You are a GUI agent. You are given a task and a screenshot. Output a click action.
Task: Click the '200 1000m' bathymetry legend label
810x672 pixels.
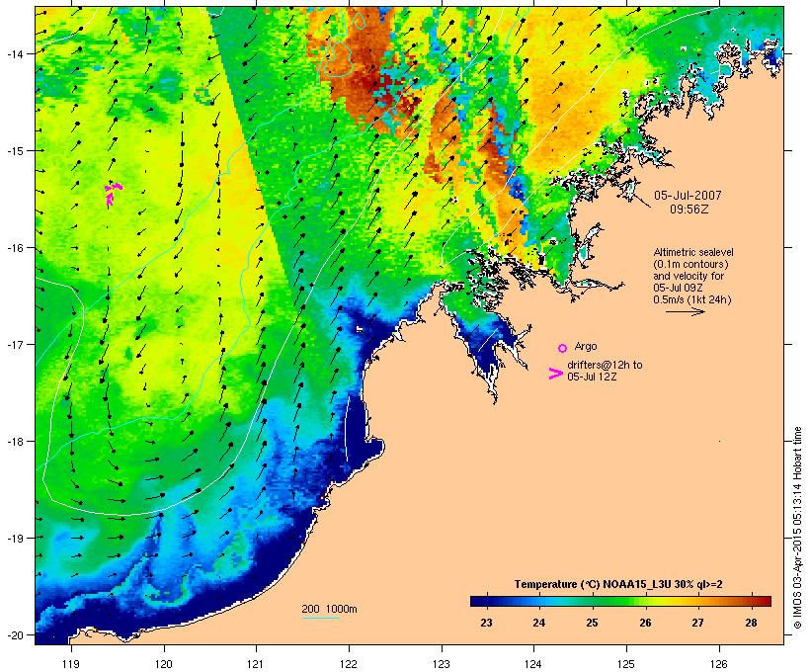329,609
